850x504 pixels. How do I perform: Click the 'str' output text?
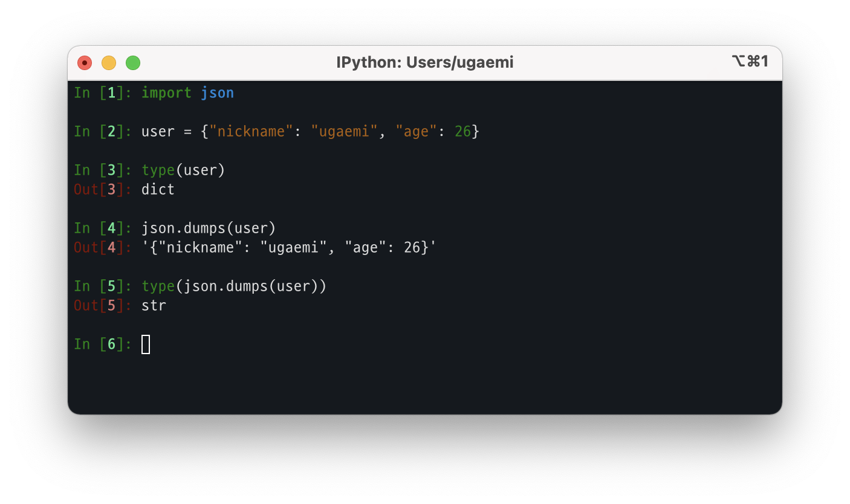pyautogui.click(x=154, y=306)
